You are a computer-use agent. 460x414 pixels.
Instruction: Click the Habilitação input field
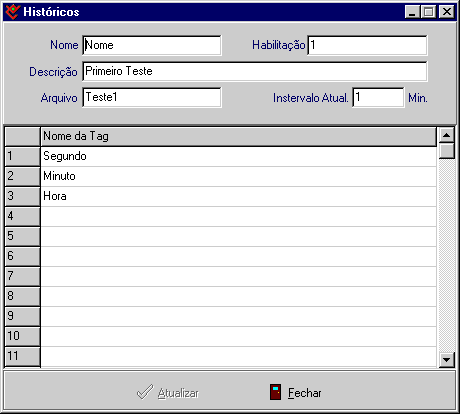pos(367,45)
